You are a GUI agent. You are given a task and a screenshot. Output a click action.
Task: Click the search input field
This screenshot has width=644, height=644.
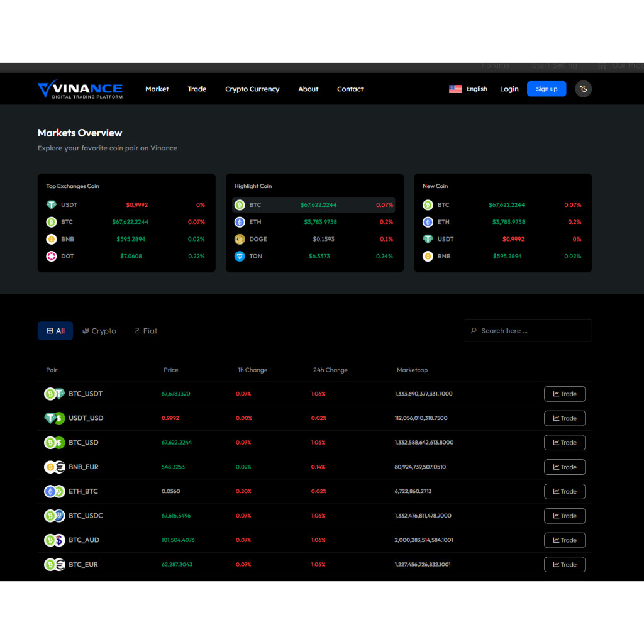click(527, 330)
